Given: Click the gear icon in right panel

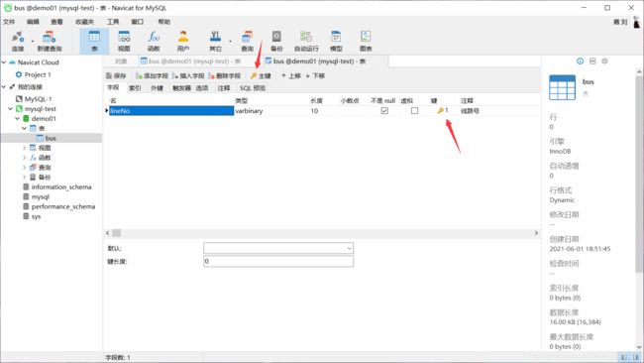Looking at the screenshot, I should tap(604, 60).
